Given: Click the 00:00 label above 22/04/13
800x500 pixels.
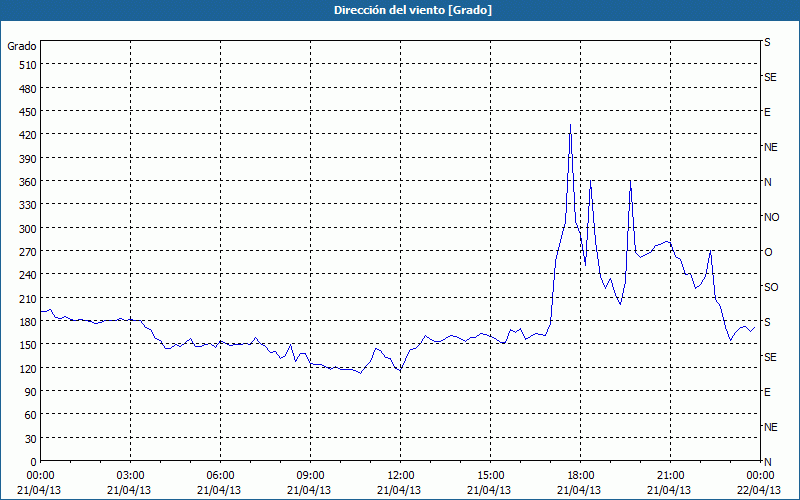Looking at the screenshot, I should [x=760, y=476].
